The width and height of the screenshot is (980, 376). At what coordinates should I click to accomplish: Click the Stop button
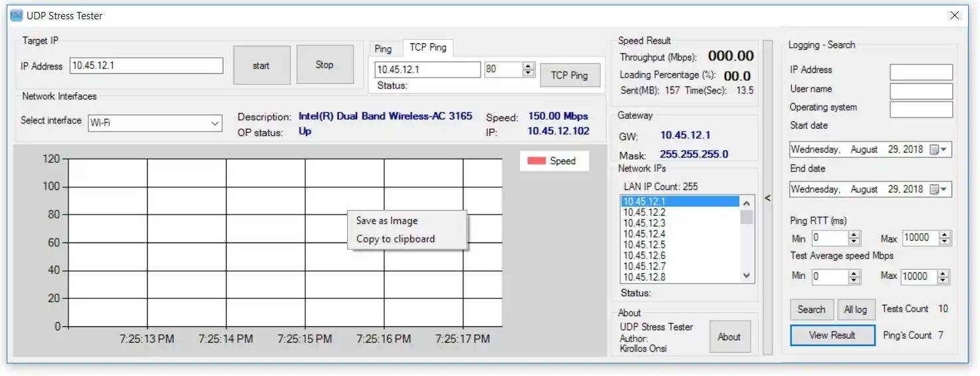(324, 64)
